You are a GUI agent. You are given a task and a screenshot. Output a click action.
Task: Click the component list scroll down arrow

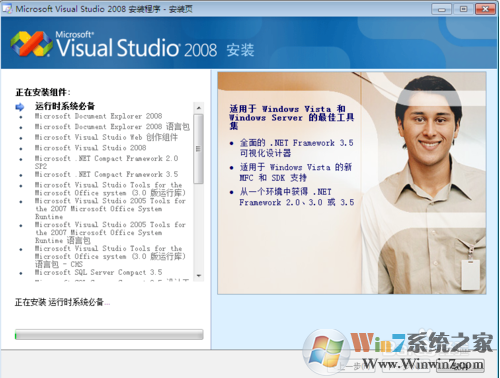(x=198, y=276)
